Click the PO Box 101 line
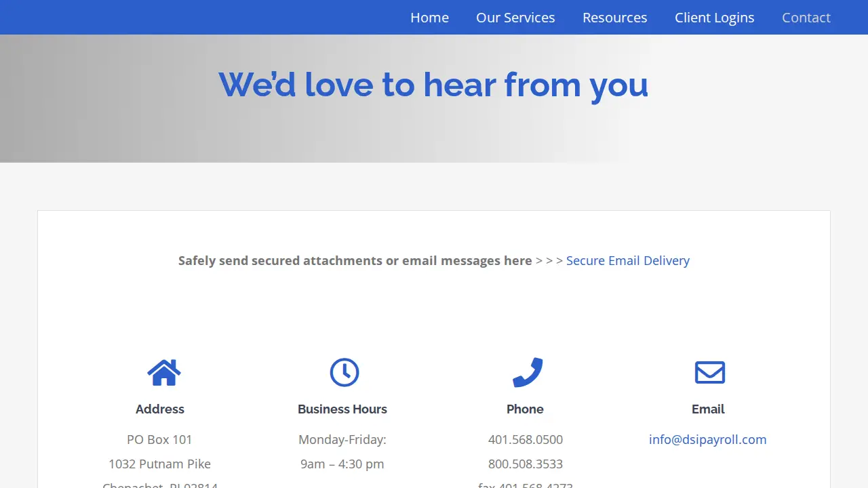 (159, 439)
